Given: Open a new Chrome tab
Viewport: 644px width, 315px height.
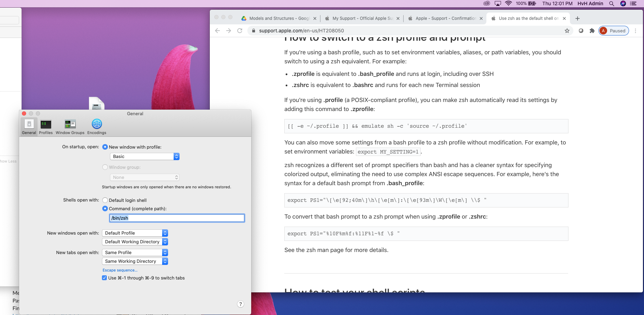Looking at the screenshot, I should click(x=578, y=18).
